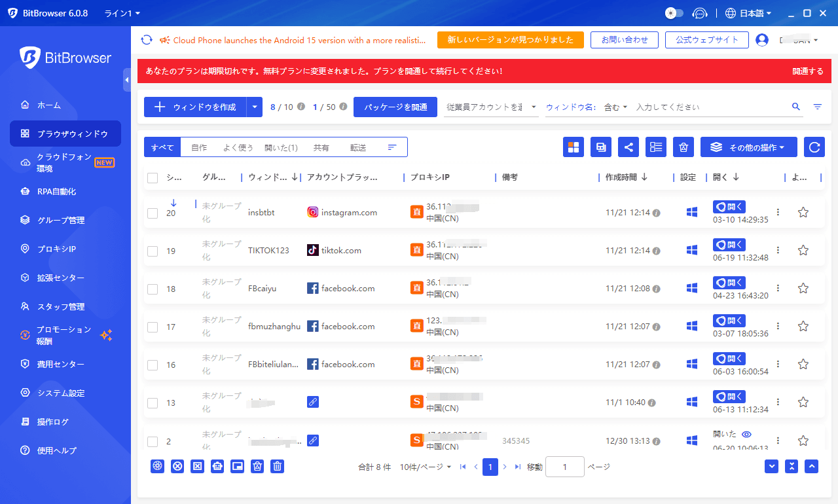
Task: Click the up-chevron button at bottom right
Action: point(812,466)
